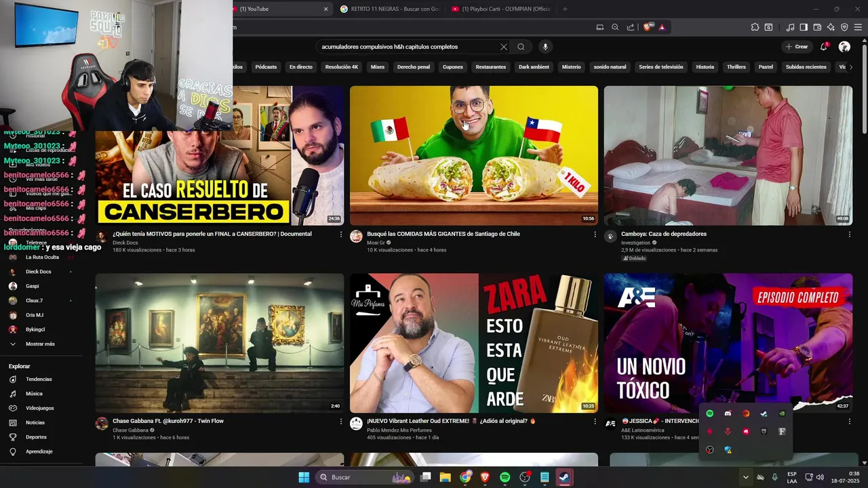Screen dimensions: 868x488
Task: Switch to Playboi Carti OLYMPIAN browser tab
Action: (500, 9)
